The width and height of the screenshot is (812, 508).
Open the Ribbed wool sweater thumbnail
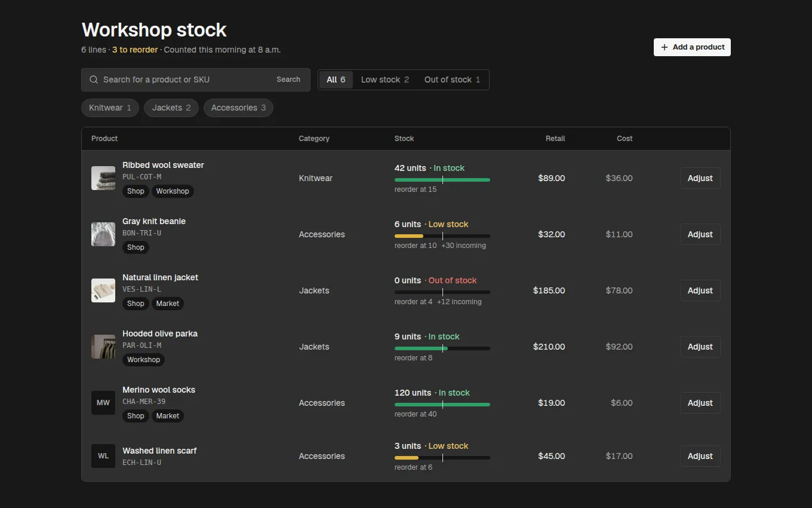pyautogui.click(x=103, y=178)
